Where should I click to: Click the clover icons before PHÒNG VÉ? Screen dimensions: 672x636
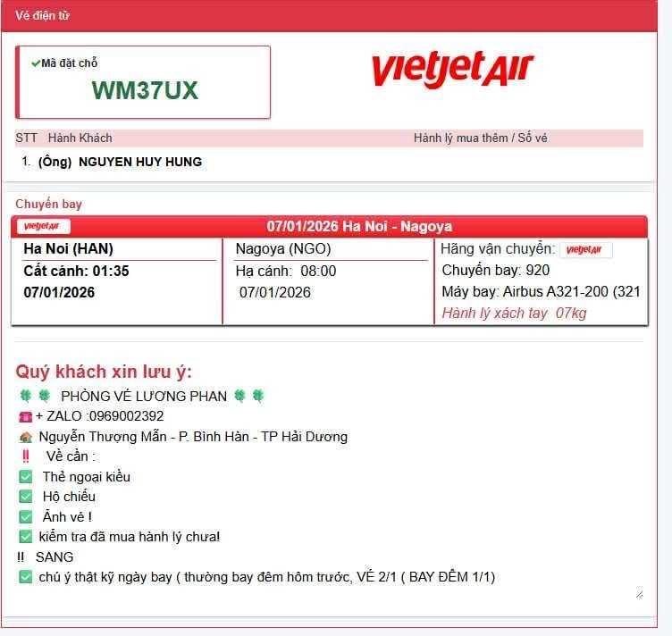32,396
